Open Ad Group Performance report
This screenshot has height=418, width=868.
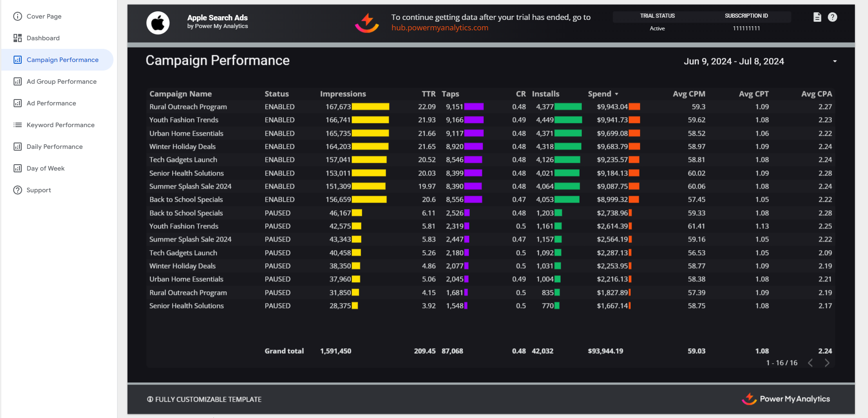click(61, 81)
